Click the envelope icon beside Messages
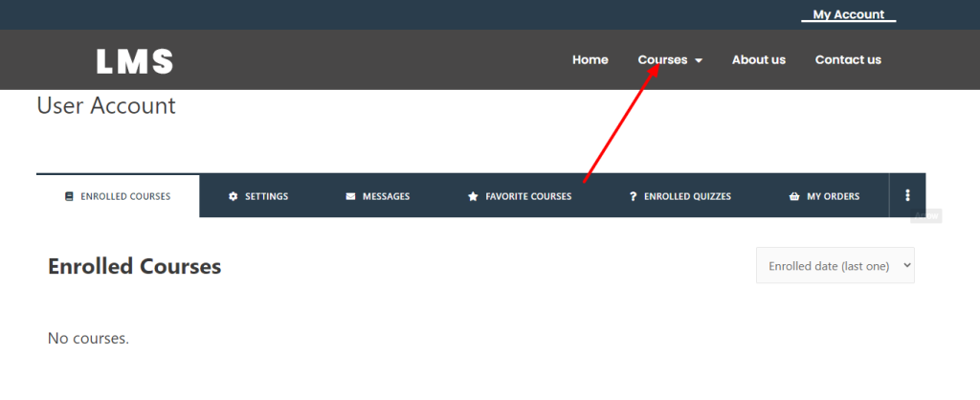 pos(350,197)
